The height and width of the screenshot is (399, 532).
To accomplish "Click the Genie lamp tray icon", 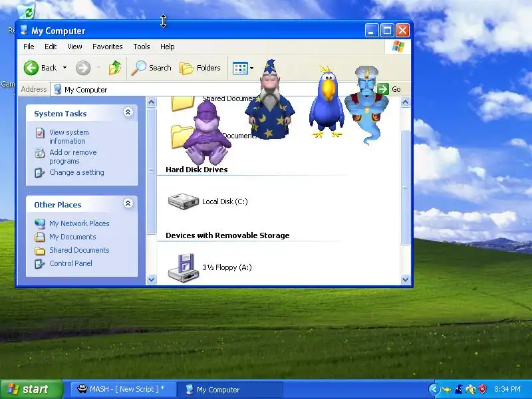I will click(446, 389).
